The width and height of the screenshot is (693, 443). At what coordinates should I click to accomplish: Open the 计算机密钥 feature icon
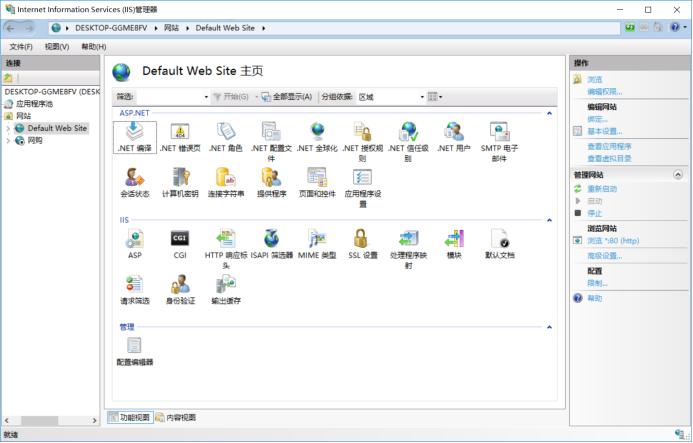click(180, 183)
